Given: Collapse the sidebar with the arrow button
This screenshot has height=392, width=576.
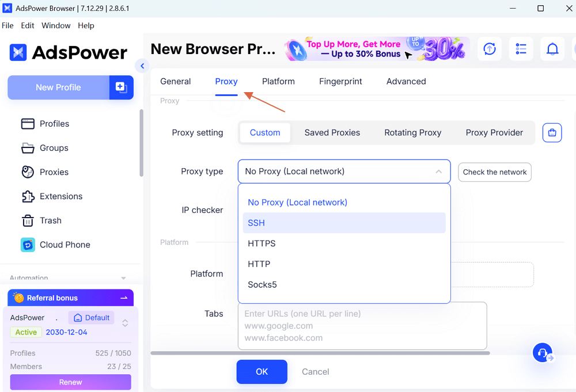Looking at the screenshot, I should (x=142, y=66).
